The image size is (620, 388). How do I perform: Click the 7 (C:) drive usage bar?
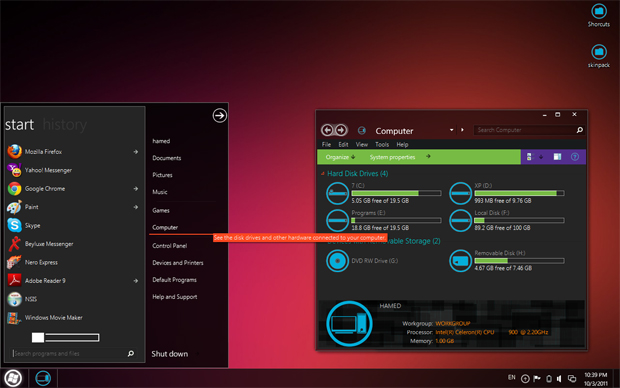click(x=396, y=193)
